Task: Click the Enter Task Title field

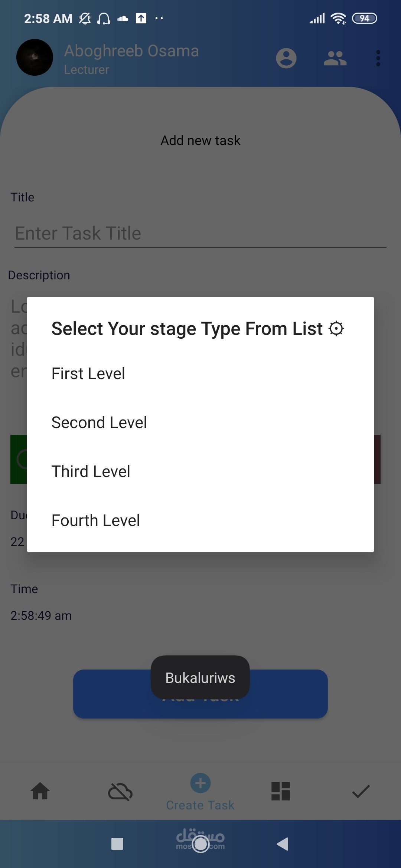Action: click(200, 233)
